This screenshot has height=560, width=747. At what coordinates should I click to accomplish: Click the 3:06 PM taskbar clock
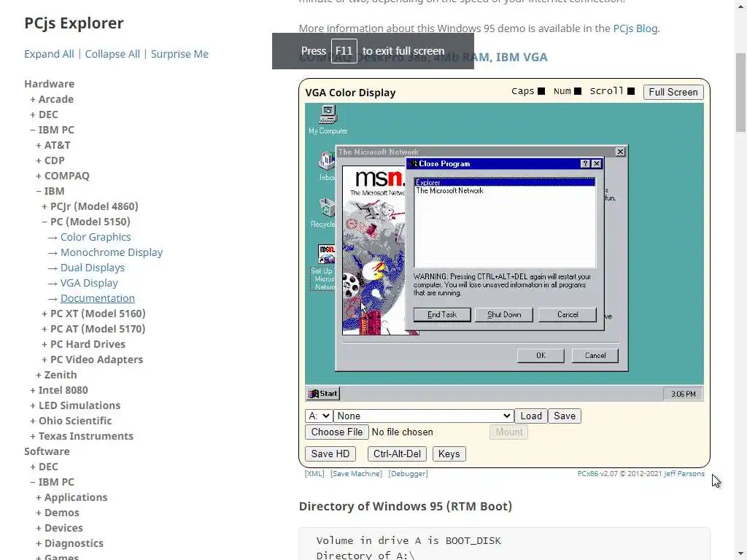pos(683,394)
